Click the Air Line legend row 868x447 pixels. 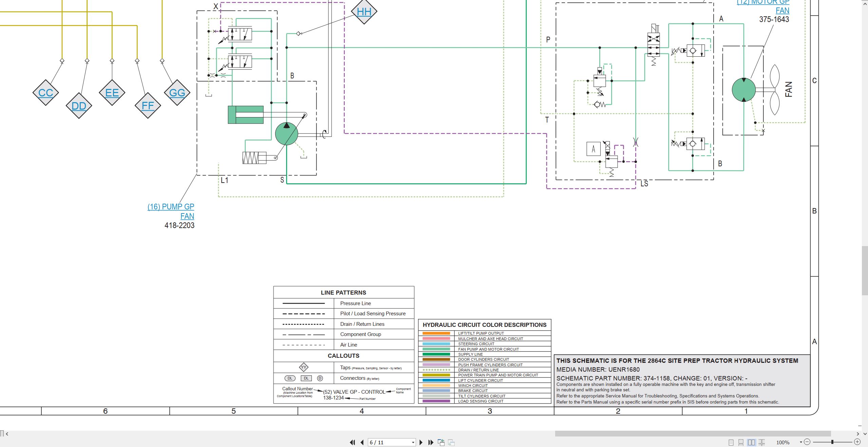pyautogui.click(x=344, y=345)
